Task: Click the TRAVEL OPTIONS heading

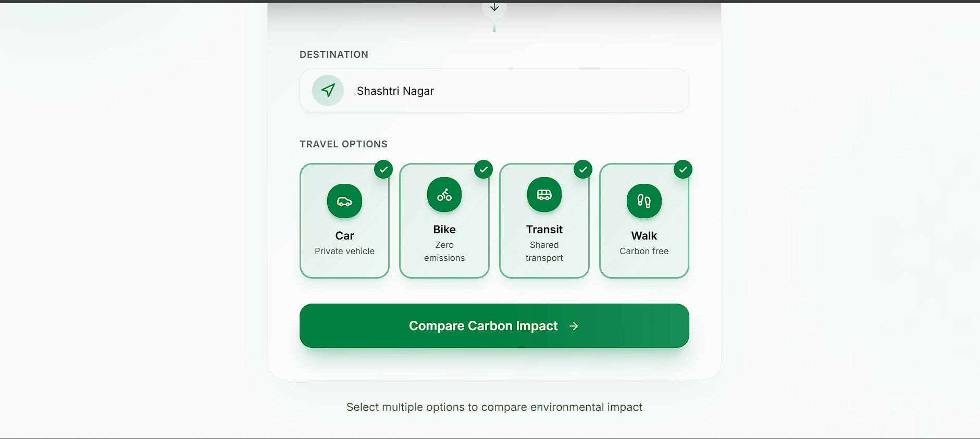Action: 343,144
